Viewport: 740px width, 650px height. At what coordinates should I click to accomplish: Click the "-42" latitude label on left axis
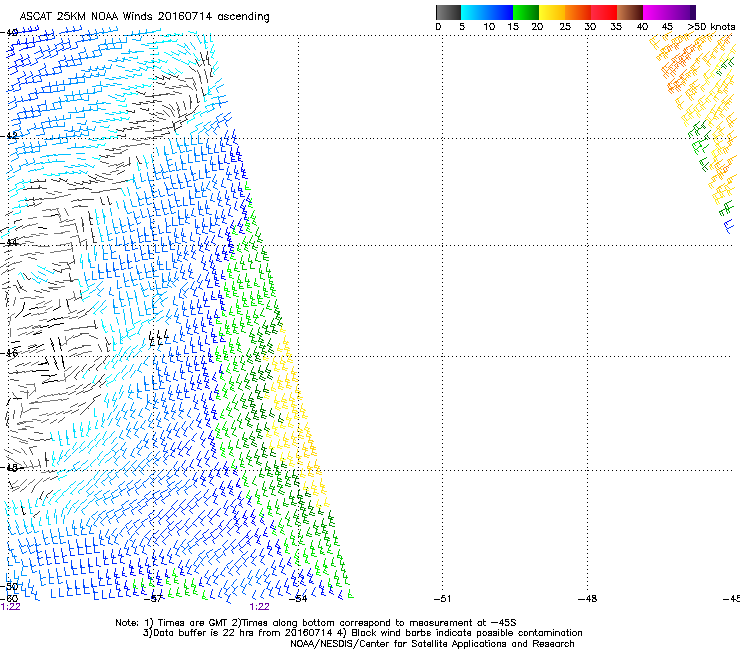(x=9, y=135)
